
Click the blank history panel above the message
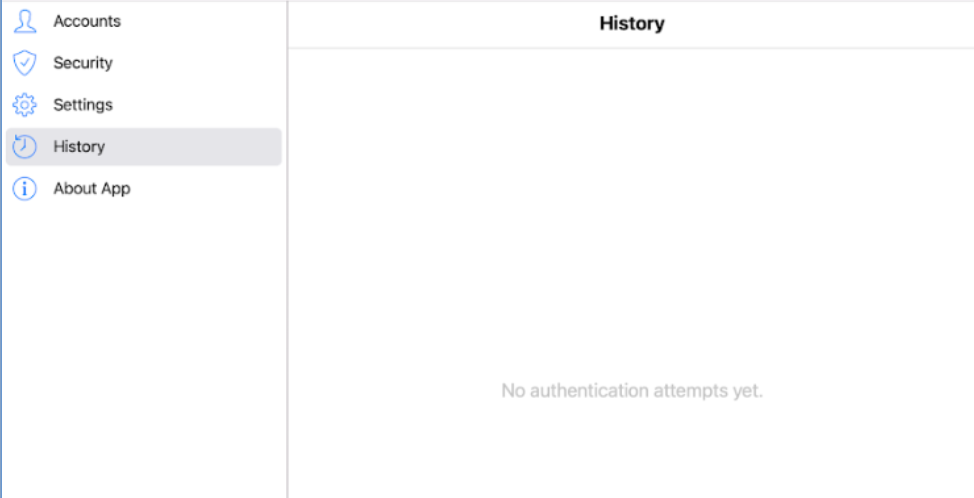[631, 200]
